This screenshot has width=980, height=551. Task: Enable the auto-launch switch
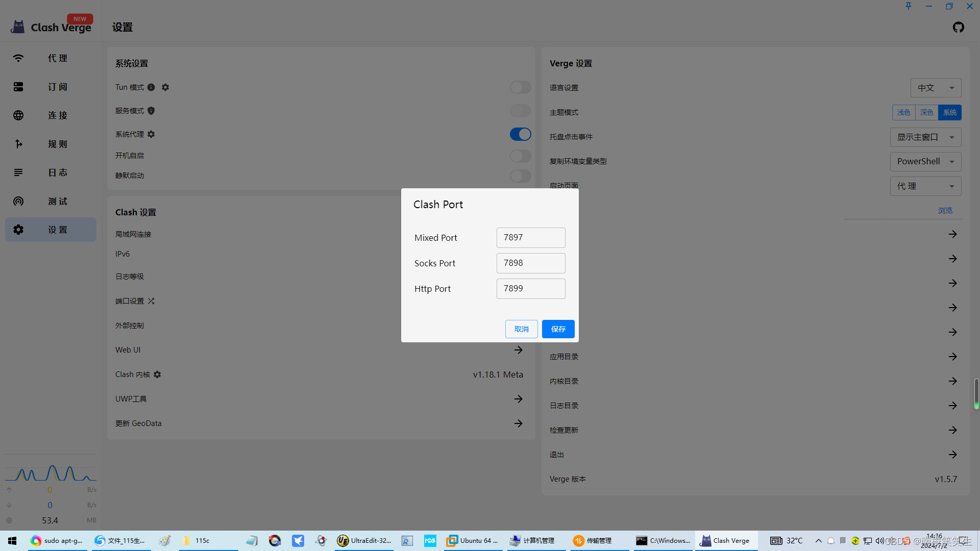(x=520, y=156)
